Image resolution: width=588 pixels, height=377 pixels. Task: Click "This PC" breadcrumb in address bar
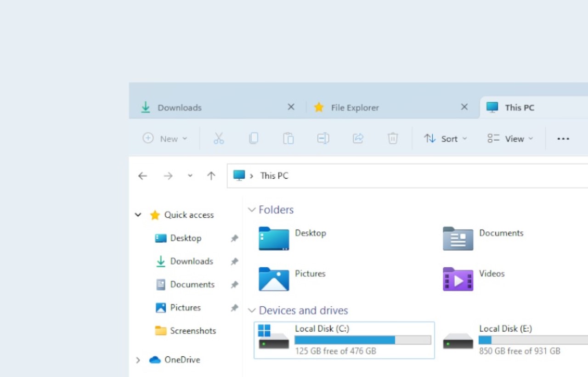(274, 176)
